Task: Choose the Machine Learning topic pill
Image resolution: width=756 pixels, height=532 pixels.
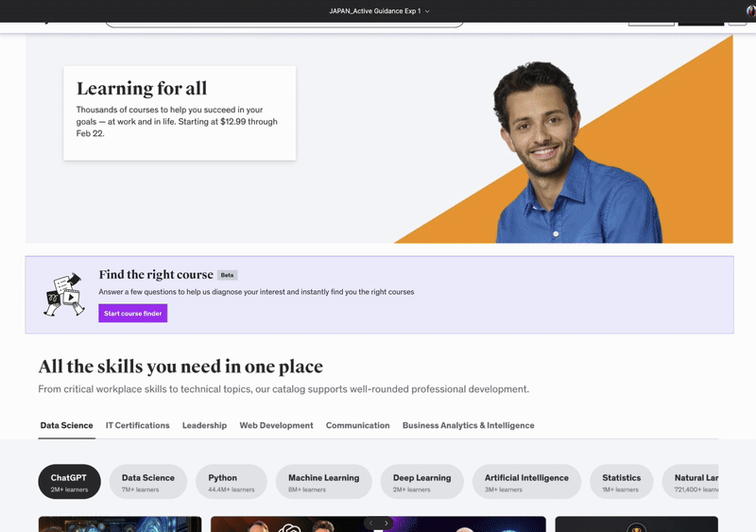Action: tap(323, 482)
